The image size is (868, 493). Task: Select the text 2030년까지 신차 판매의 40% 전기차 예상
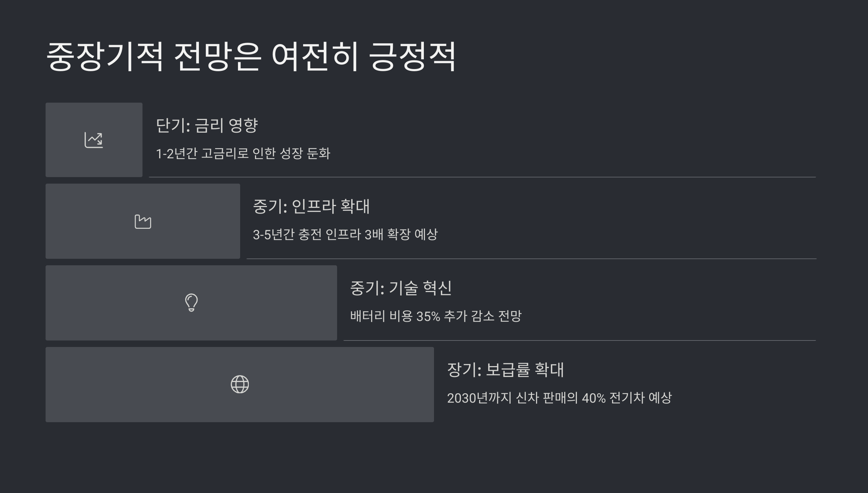559,398
